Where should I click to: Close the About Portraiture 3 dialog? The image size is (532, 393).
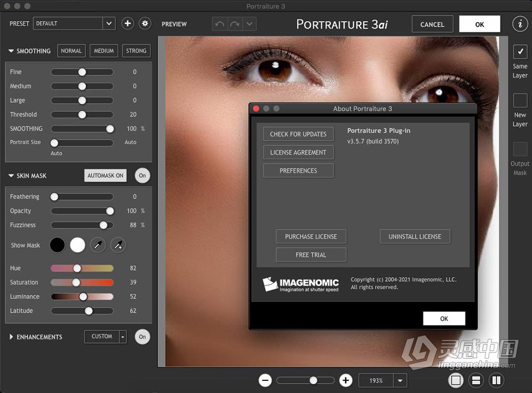[256, 109]
